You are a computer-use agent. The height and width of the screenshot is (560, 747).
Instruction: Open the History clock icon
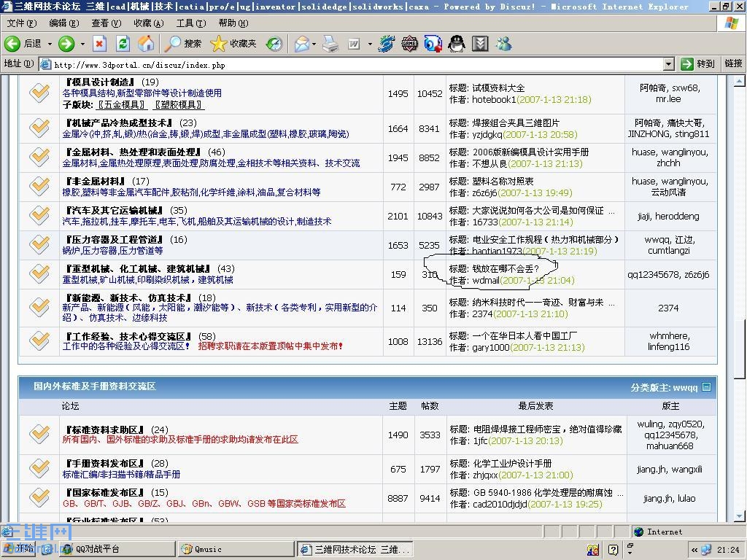click(274, 44)
